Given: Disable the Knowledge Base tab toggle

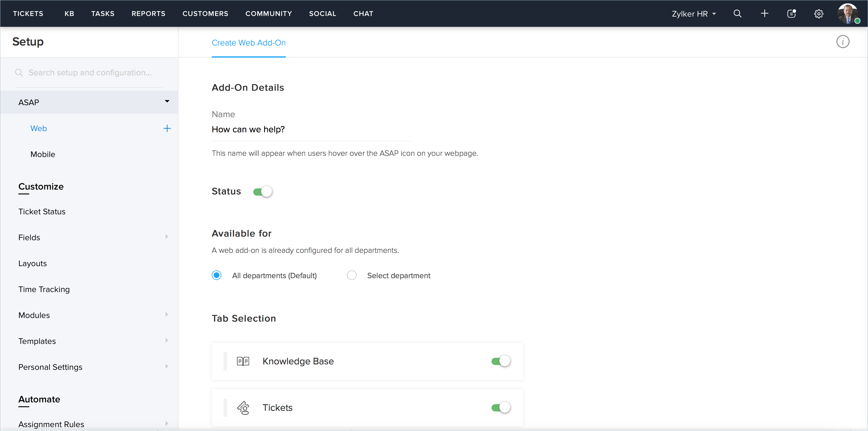Looking at the screenshot, I should 501,361.
